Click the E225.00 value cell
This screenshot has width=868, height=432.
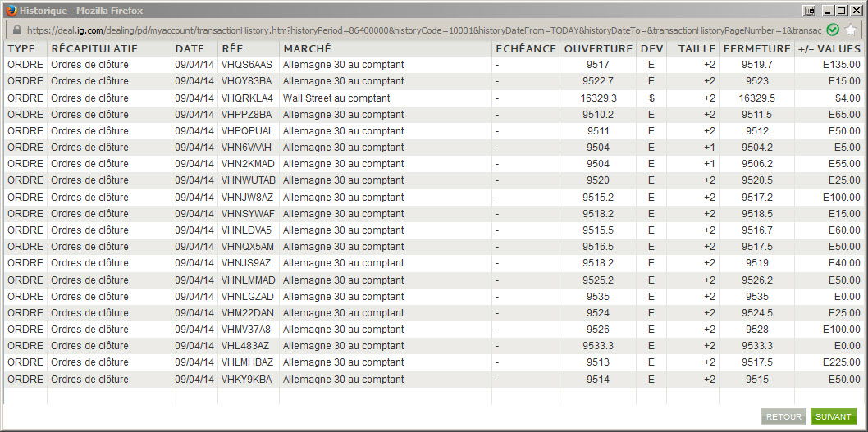point(842,362)
